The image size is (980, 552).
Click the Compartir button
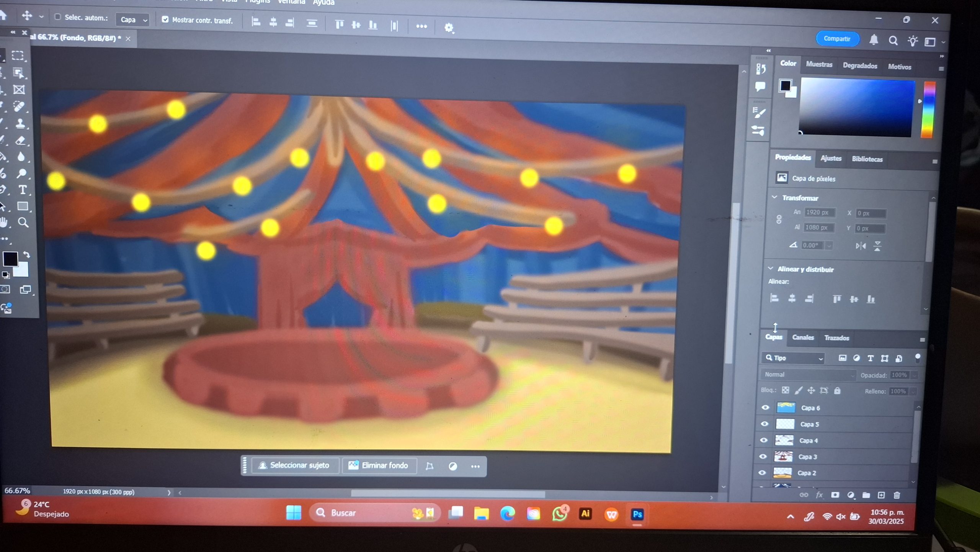837,39
